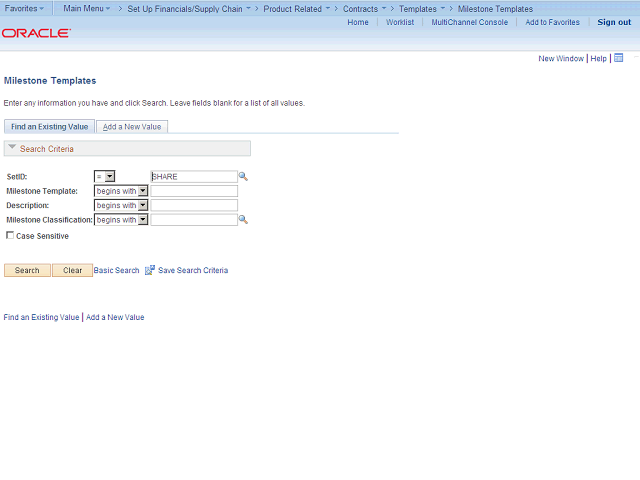The image size is (640, 480).
Task: Open a New Window link
Action: pyautogui.click(x=561, y=58)
